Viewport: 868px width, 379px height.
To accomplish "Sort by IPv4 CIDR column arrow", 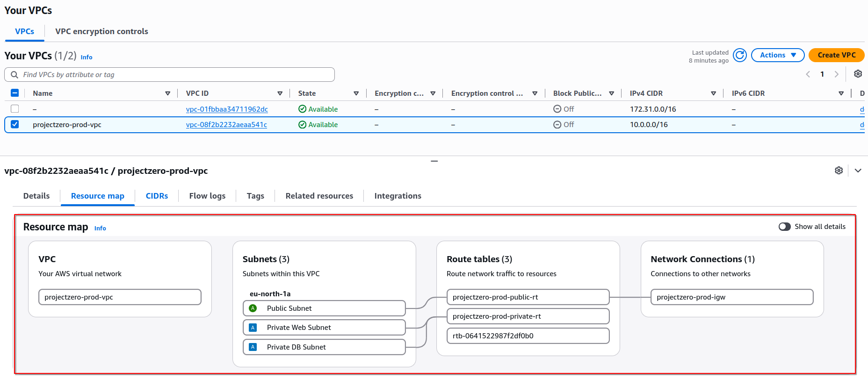I will click(714, 93).
